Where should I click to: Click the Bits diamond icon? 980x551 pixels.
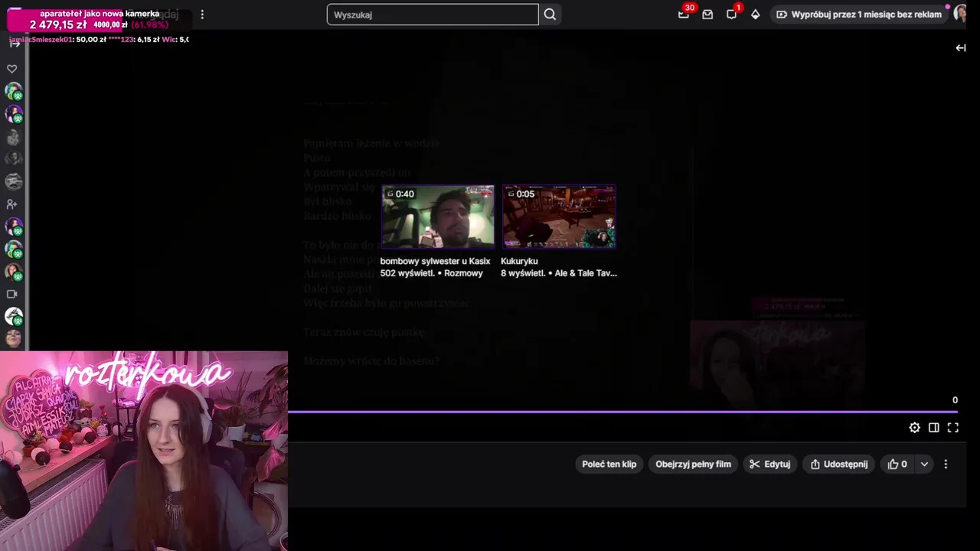click(x=756, y=15)
